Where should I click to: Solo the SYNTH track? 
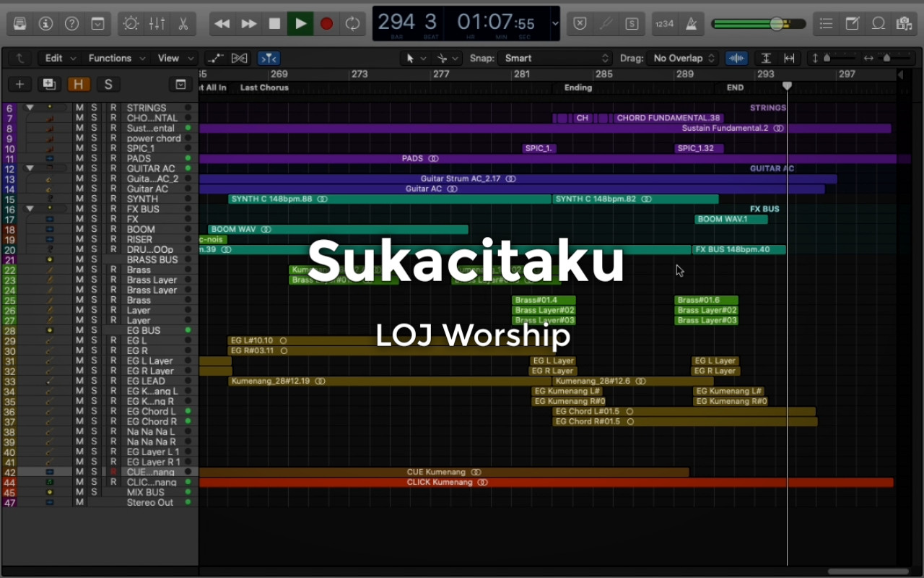click(x=94, y=199)
